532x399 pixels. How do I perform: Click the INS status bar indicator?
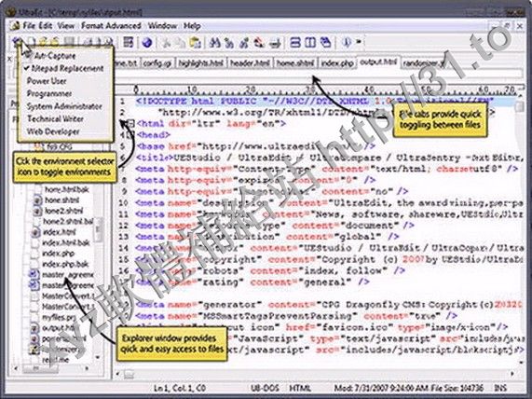[500, 388]
